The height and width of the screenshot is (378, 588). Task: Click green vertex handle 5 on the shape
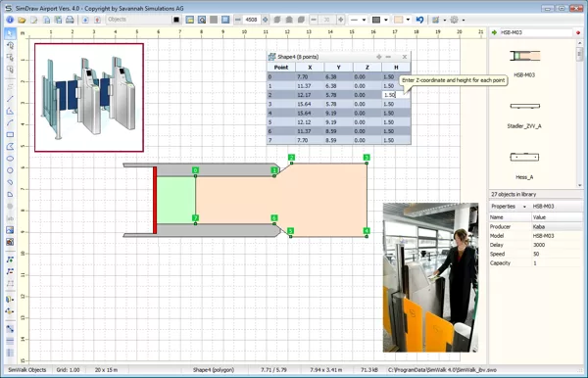(x=290, y=231)
